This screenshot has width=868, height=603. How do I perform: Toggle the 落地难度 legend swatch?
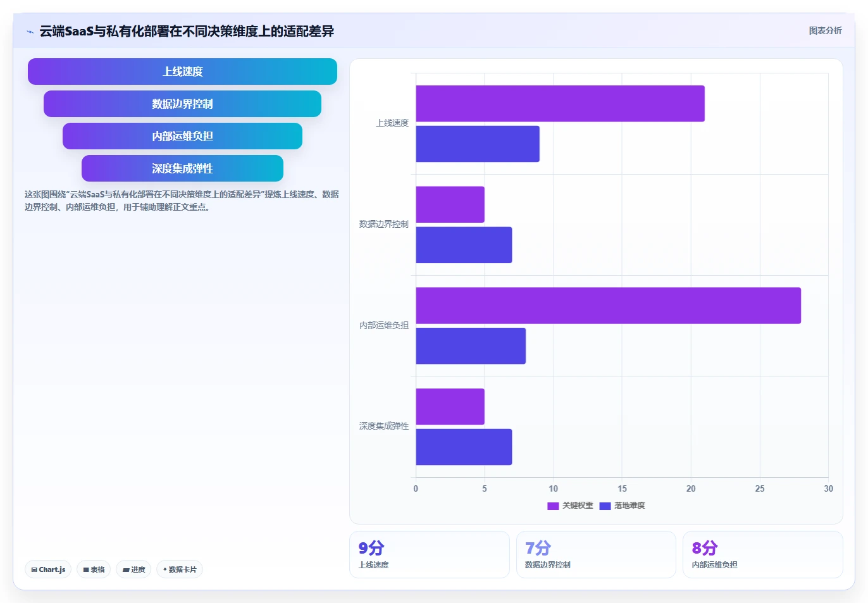coord(605,506)
